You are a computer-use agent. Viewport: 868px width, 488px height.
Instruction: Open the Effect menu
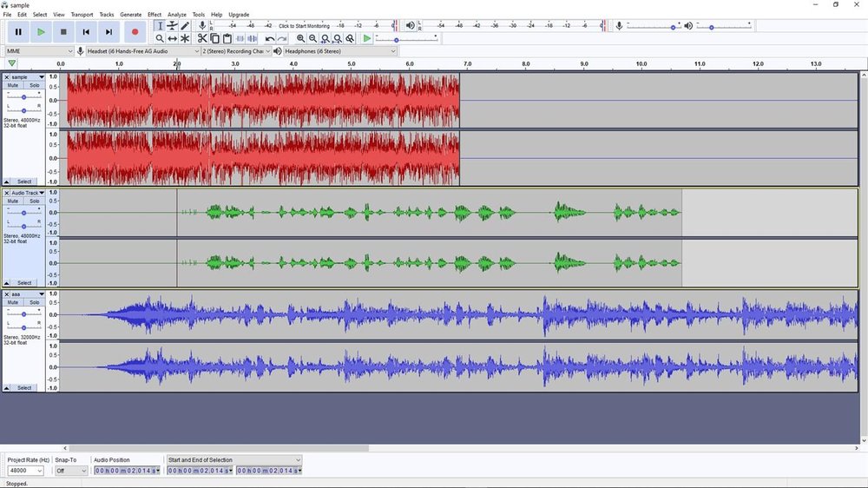pos(155,15)
